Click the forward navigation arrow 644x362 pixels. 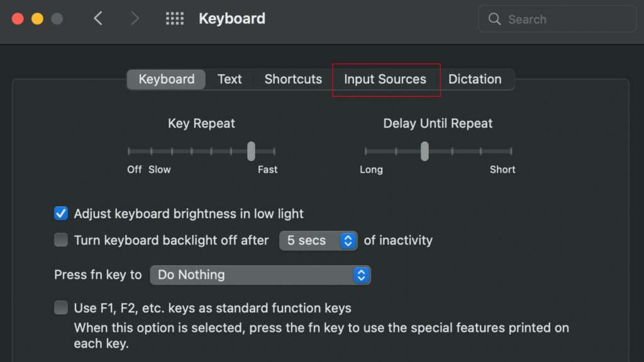click(x=135, y=18)
